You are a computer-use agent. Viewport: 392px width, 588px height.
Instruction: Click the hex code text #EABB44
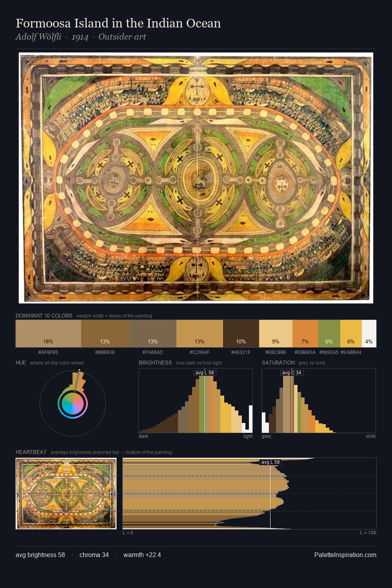(x=351, y=352)
